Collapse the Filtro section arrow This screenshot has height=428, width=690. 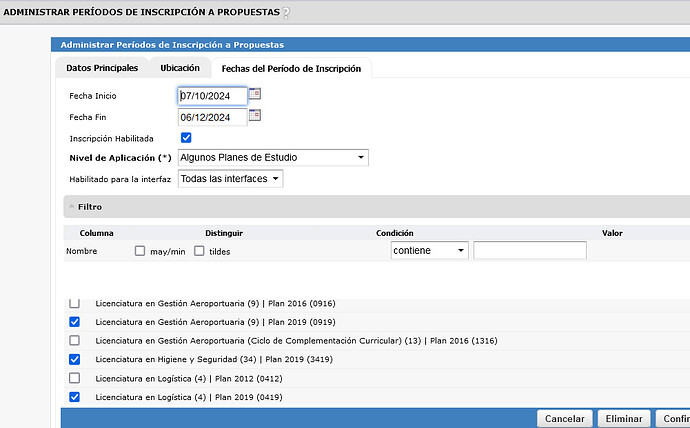71,207
